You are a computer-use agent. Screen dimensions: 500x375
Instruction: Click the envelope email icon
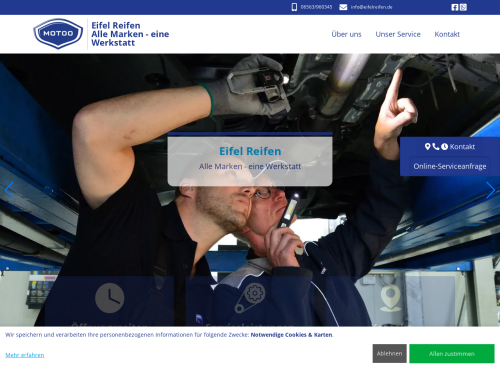tap(343, 7)
